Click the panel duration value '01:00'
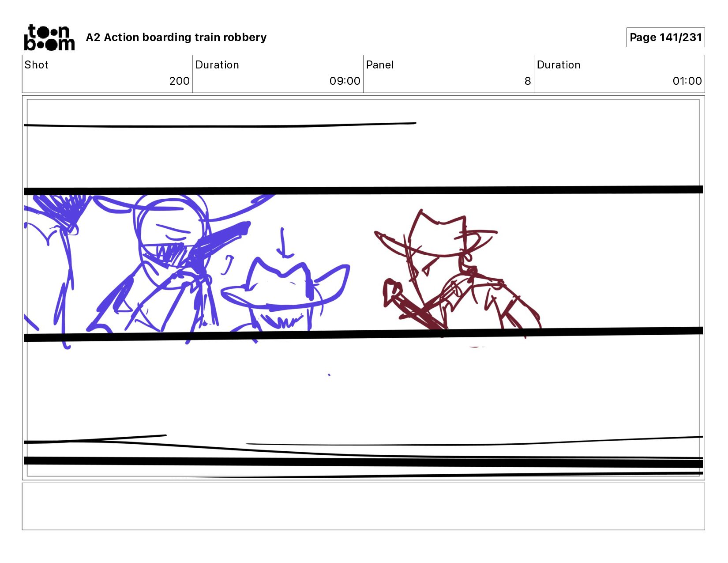Image resolution: width=728 pixels, height=563 pixels. (x=687, y=81)
